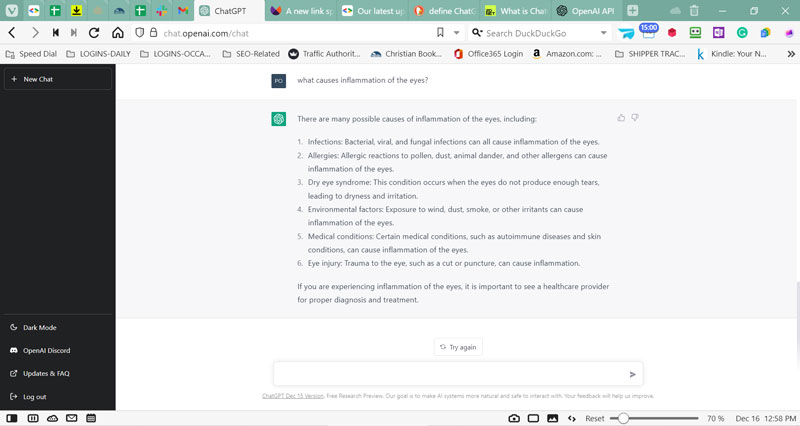This screenshot has width=800, height=426.
Task: Bookmark this page with bookmark icon
Action: tap(441, 33)
